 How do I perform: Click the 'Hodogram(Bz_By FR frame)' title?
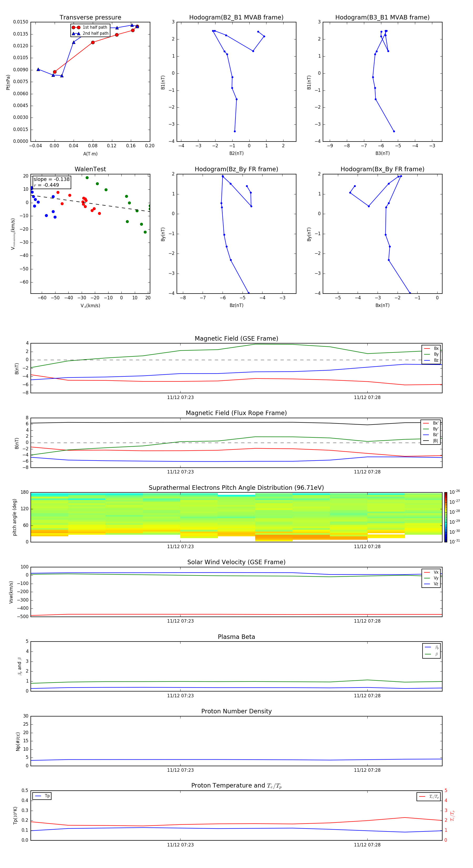pos(236,169)
